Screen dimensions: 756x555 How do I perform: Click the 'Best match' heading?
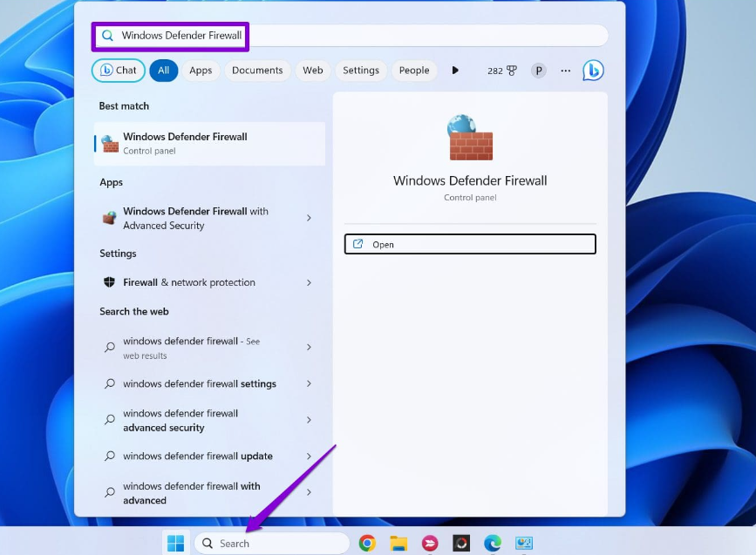coord(124,106)
